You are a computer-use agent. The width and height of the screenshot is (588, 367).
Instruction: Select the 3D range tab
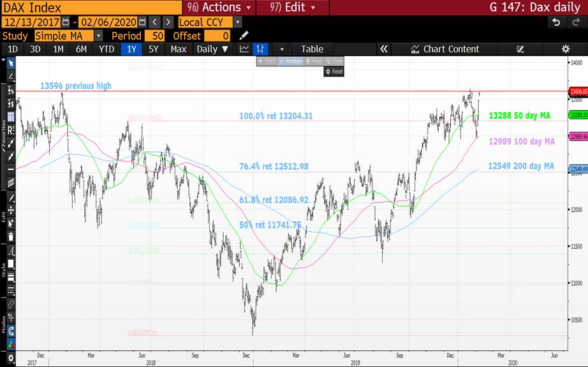point(35,49)
